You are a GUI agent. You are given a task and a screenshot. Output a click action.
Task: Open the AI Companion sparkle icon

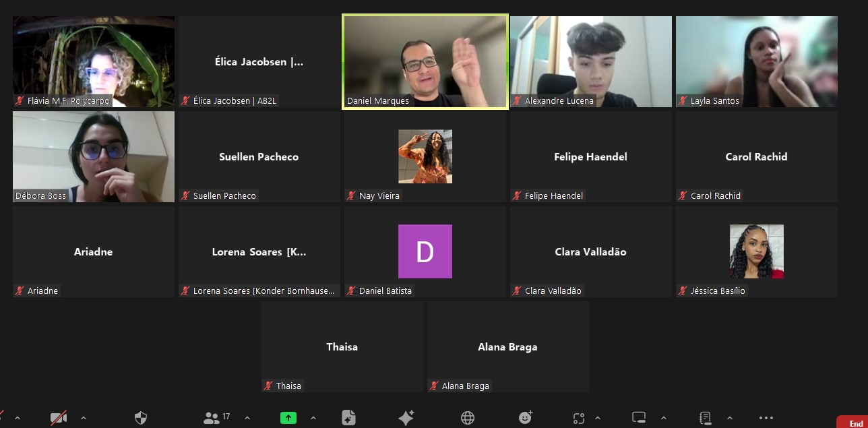(406, 418)
